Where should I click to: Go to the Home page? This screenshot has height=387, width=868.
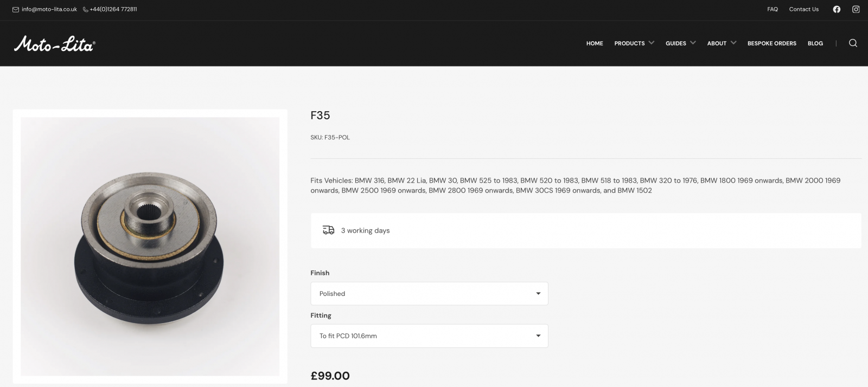[595, 43]
